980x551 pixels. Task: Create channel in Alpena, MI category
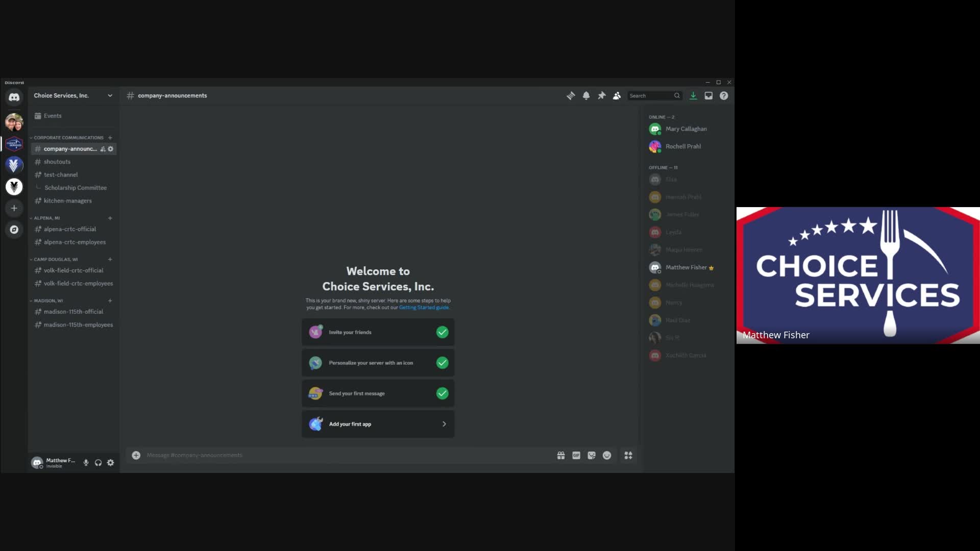click(110, 218)
